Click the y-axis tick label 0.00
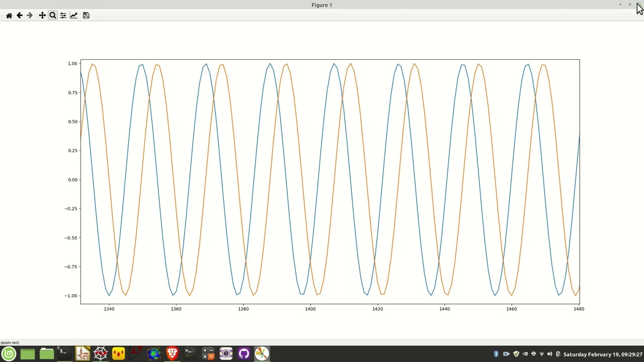 [72, 179]
